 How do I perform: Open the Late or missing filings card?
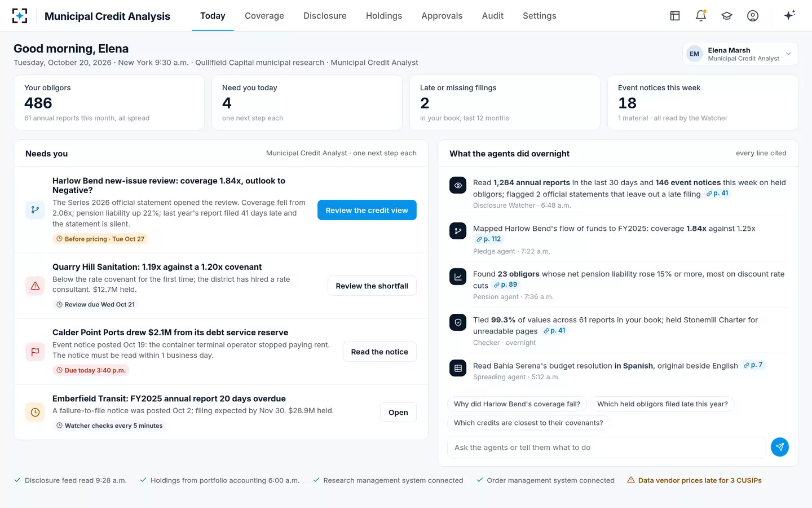coord(505,103)
